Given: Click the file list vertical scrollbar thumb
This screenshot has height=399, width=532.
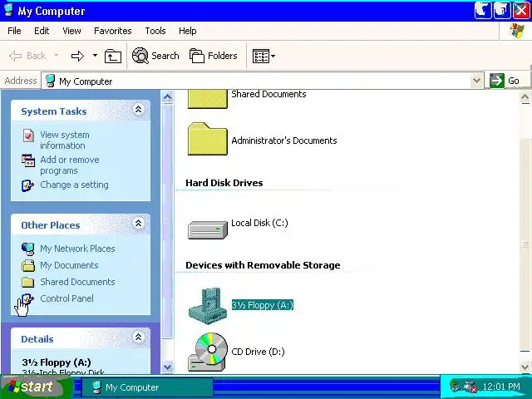Looking at the screenshot, I should click(x=525, y=244).
